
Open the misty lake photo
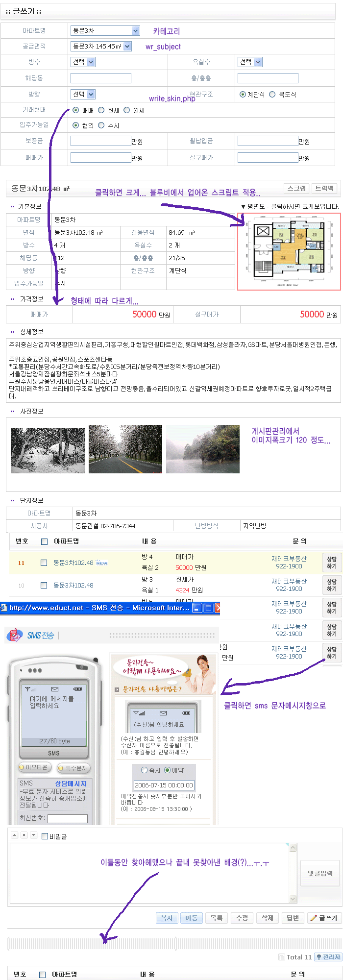point(203,449)
